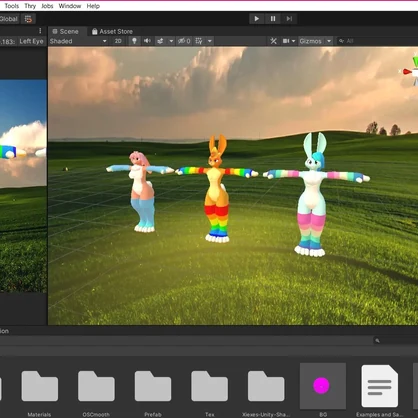Open the Jobs menu
Viewport: 418px width, 418px height.
tap(47, 6)
